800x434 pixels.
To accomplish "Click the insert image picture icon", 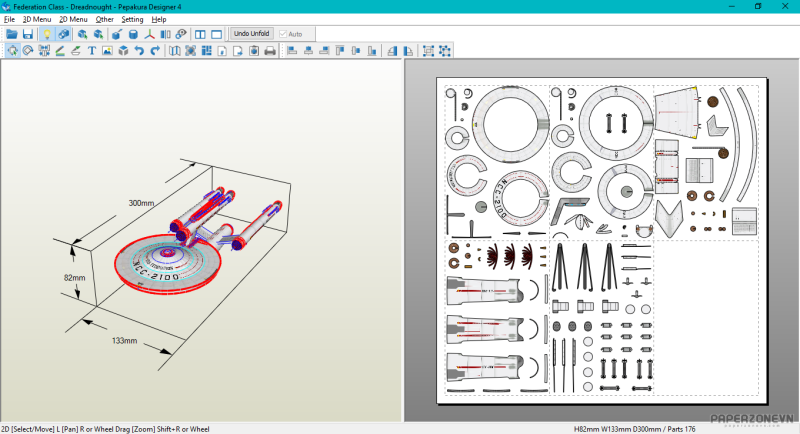I will (107, 51).
